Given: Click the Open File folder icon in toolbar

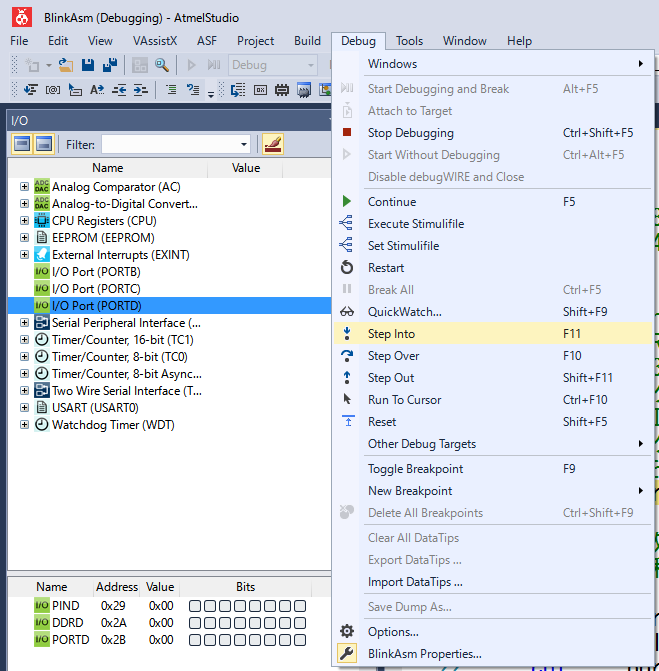Looking at the screenshot, I should [x=65, y=65].
